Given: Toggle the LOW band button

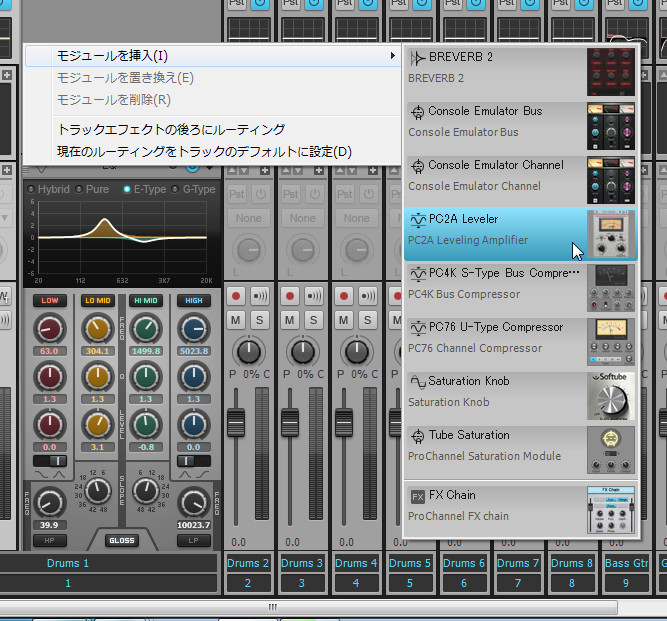Looking at the screenshot, I should pos(50,301).
